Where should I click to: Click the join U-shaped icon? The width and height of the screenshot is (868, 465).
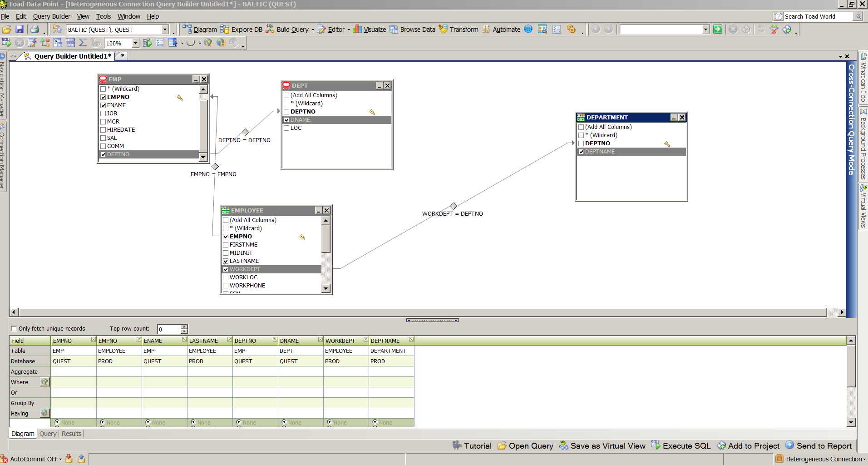pyautogui.click(x=191, y=43)
